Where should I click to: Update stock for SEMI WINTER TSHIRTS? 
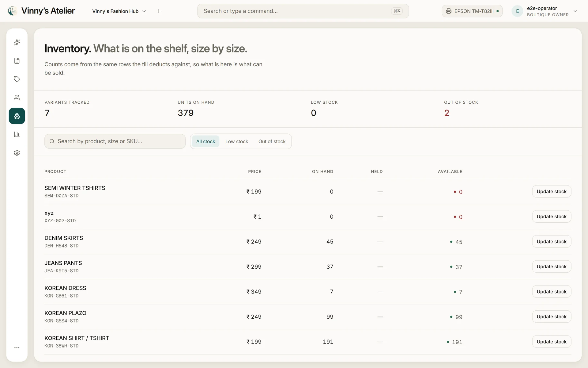point(552,191)
